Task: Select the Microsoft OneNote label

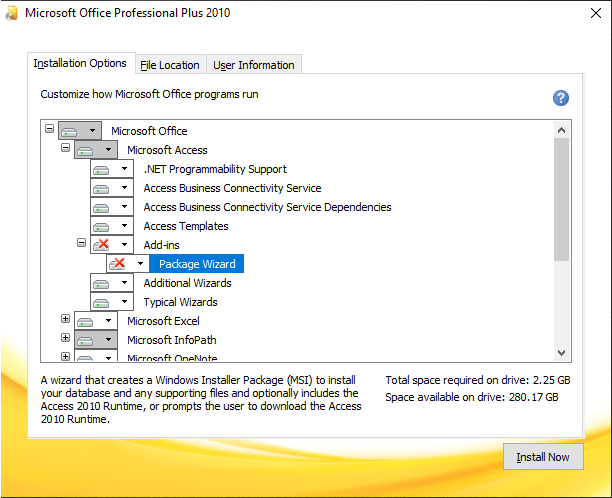Action: pyautogui.click(x=172, y=357)
